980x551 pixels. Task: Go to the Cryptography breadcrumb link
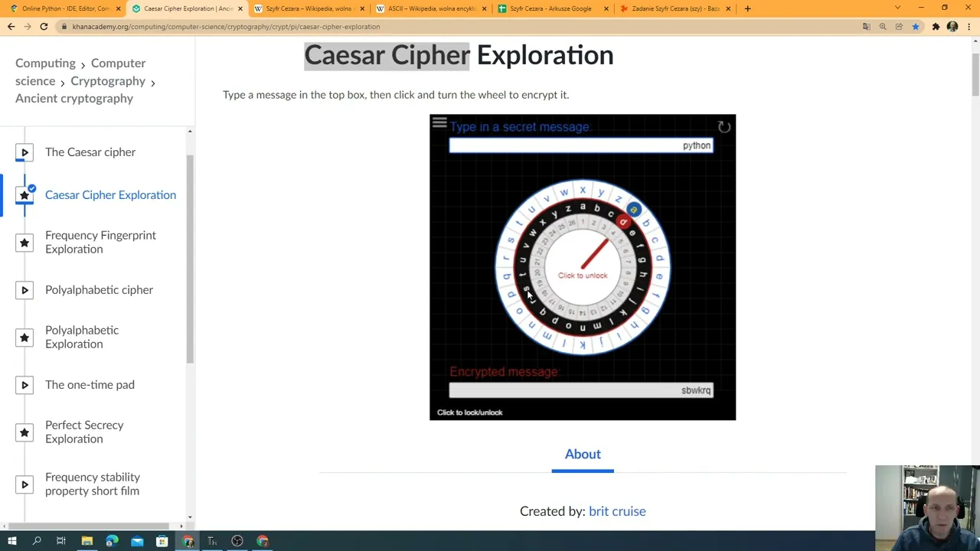coord(107,81)
